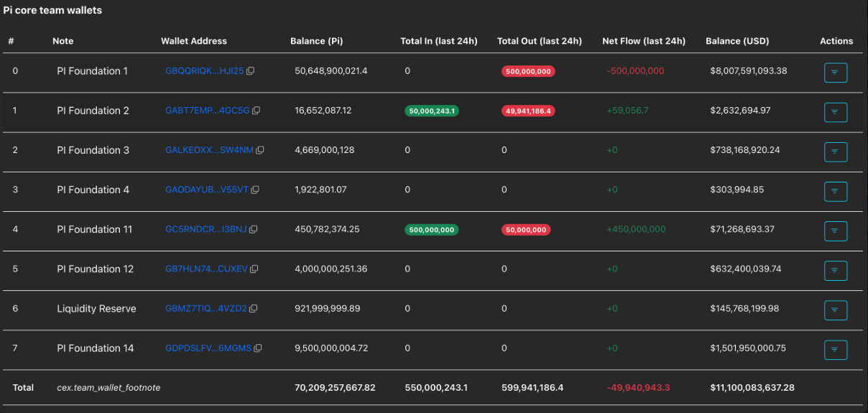This screenshot has height=413, width=868.
Task: Click the red 500,000,000 total out badge
Action: click(528, 72)
